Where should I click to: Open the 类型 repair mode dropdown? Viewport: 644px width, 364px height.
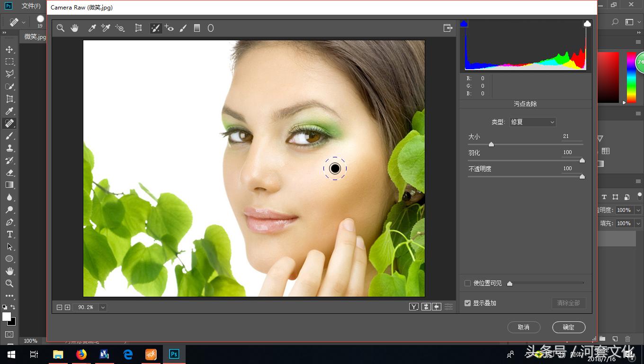click(x=532, y=122)
